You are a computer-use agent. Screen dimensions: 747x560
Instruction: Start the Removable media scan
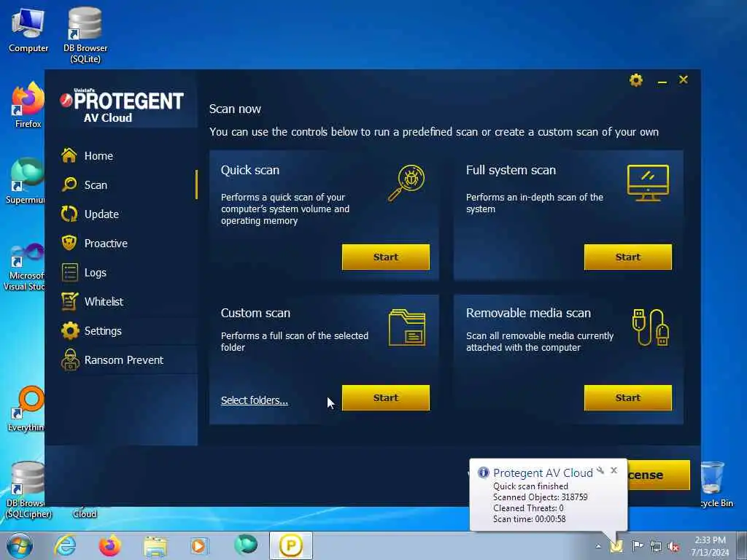click(627, 397)
